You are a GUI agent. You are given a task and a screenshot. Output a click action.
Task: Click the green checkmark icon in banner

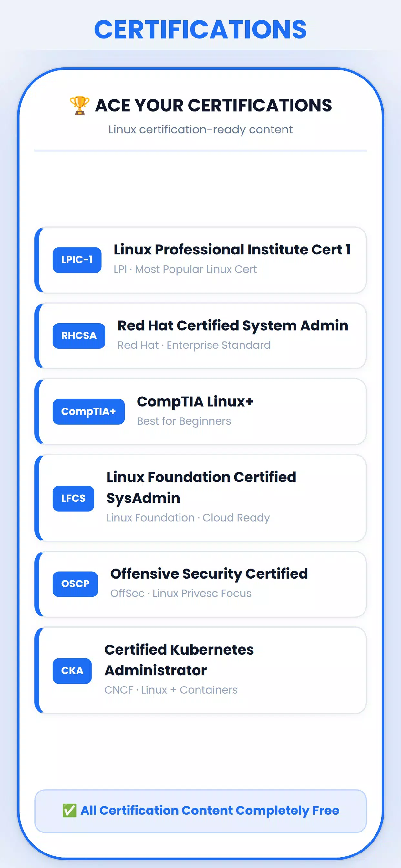pos(69,811)
